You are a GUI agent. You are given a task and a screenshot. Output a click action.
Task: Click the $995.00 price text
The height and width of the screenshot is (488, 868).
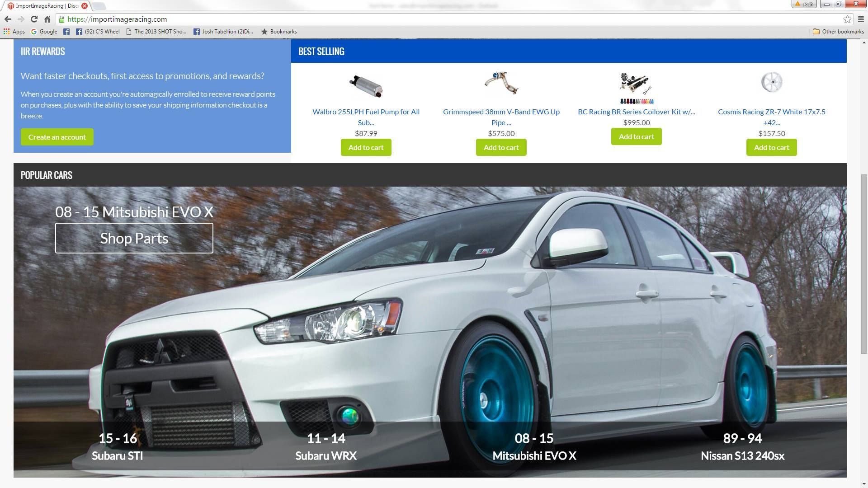coord(636,122)
